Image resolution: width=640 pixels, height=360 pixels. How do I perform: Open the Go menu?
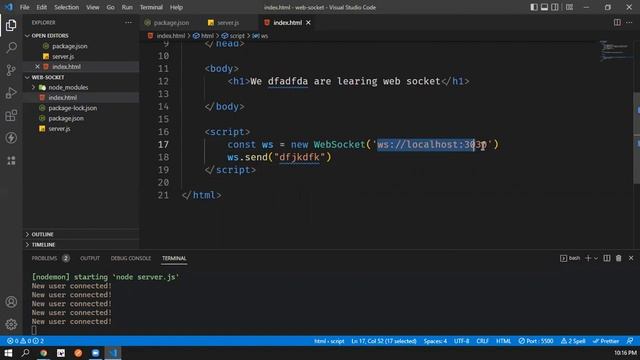(110, 7)
